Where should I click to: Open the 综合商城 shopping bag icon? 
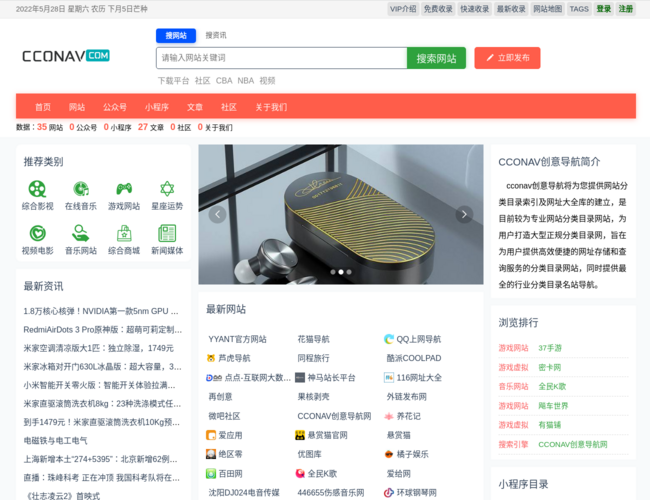click(124, 233)
